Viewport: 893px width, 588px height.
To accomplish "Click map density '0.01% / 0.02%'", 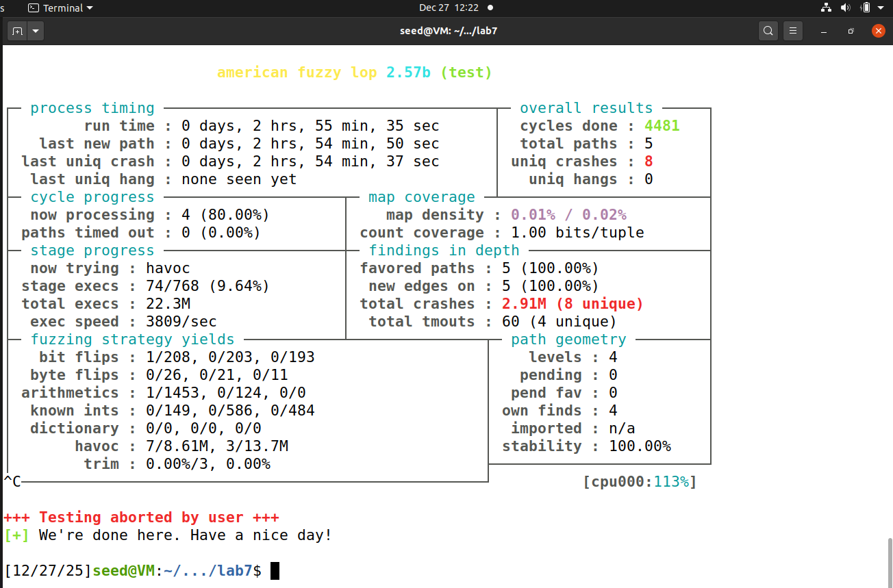I will (x=569, y=215).
